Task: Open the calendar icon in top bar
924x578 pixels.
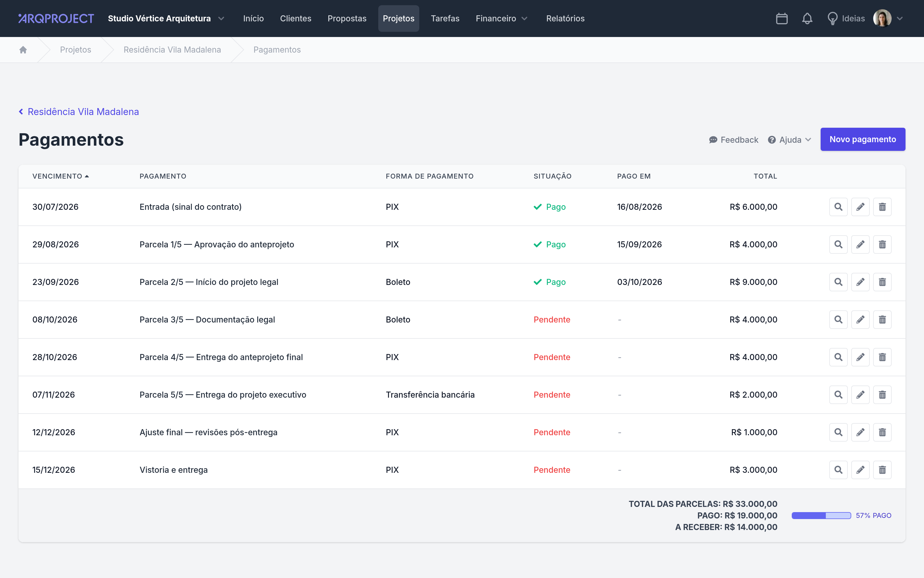Action: click(x=782, y=18)
